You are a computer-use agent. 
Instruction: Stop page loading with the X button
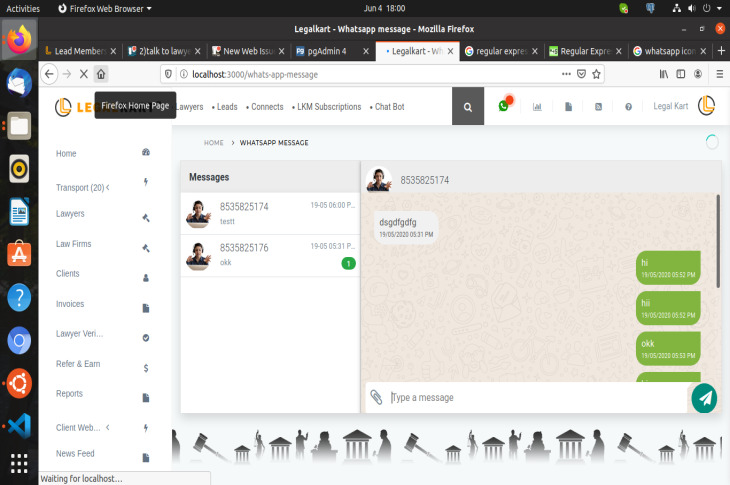pyautogui.click(x=82, y=74)
